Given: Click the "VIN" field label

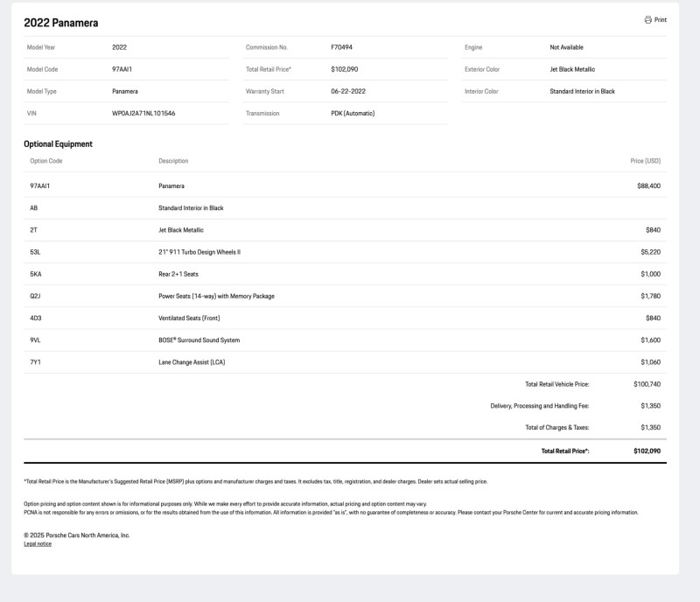Looking at the screenshot, I should [31, 114].
